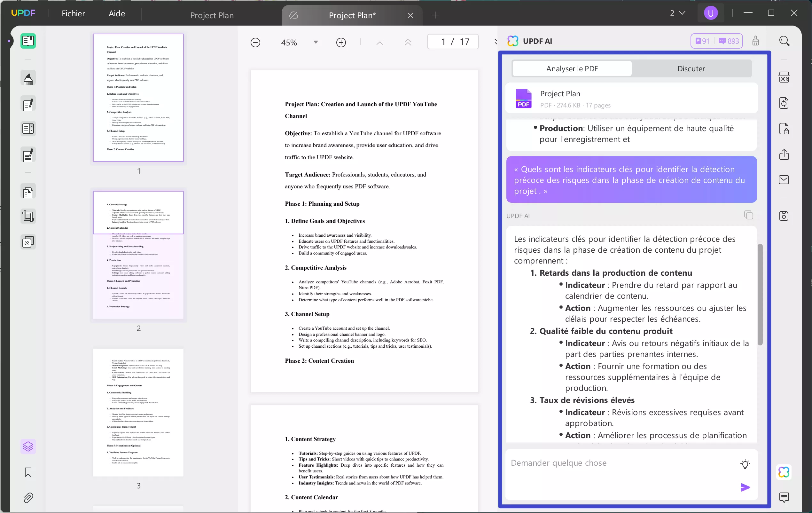This screenshot has height=513, width=812.
Task: Select the page 3 thumbnail
Action: pyautogui.click(x=138, y=412)
